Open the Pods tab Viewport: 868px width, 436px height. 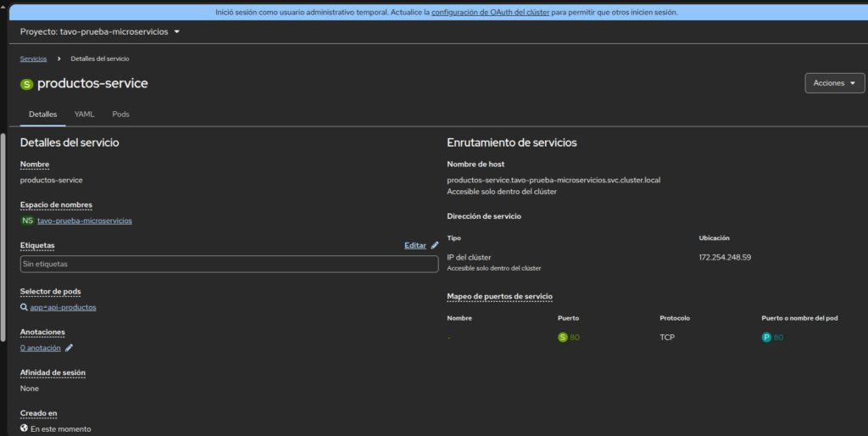pyautogui.click(x=121, y=114)
